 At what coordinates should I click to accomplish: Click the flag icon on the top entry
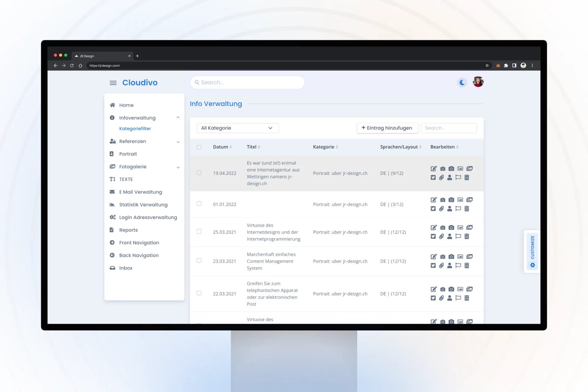[x=458, y=177]
